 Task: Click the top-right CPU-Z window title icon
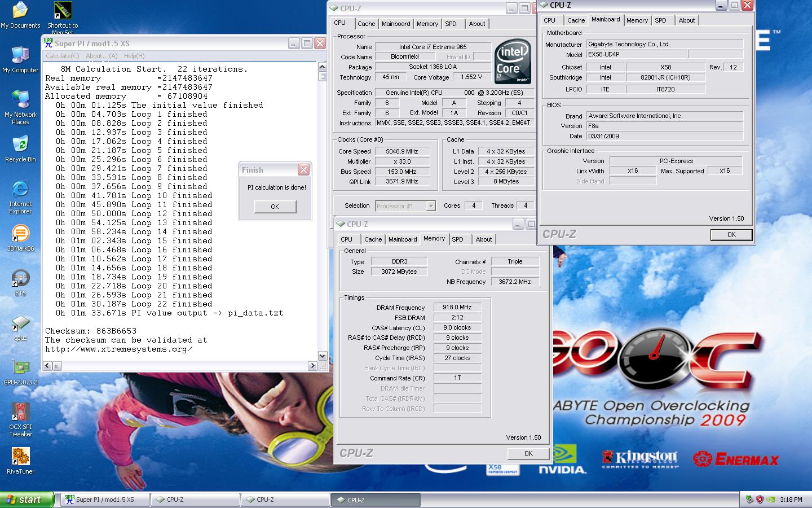click(x=544, y=5)
